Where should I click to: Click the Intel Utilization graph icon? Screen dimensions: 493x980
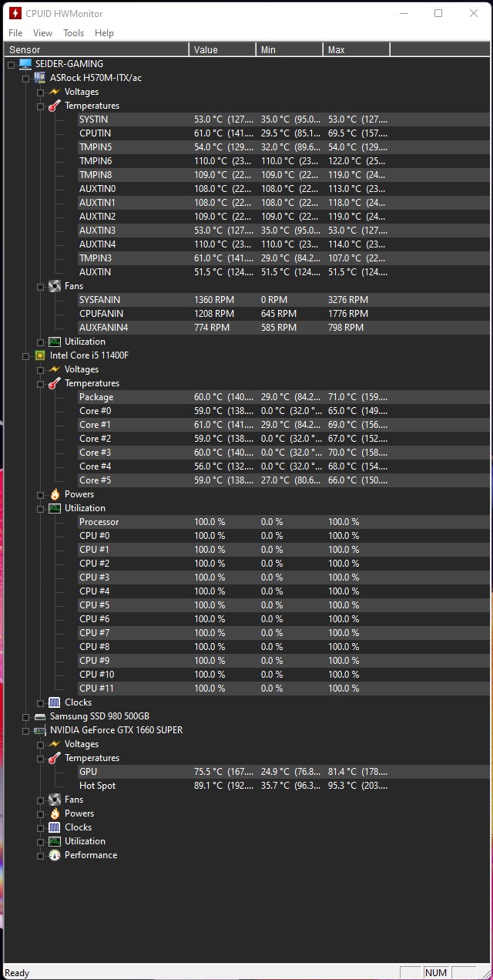tap(55, 508)
